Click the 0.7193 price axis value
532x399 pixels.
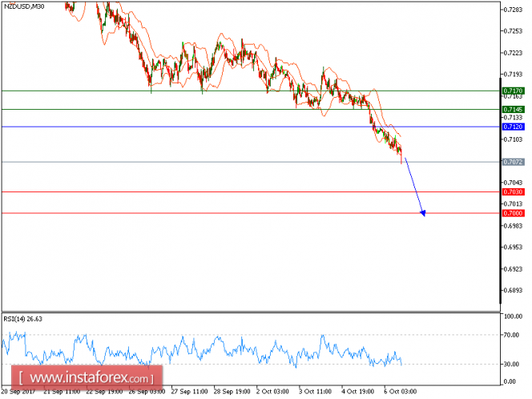point(513,75)
